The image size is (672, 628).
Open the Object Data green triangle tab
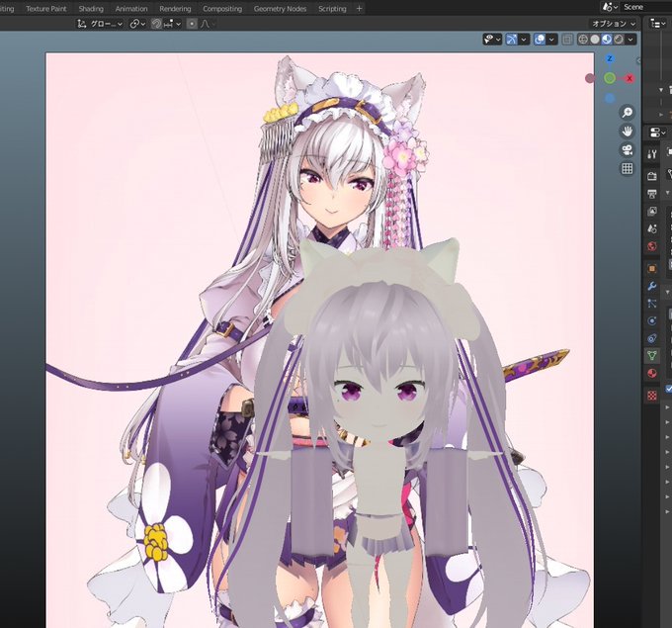click(x=652, y=356)
